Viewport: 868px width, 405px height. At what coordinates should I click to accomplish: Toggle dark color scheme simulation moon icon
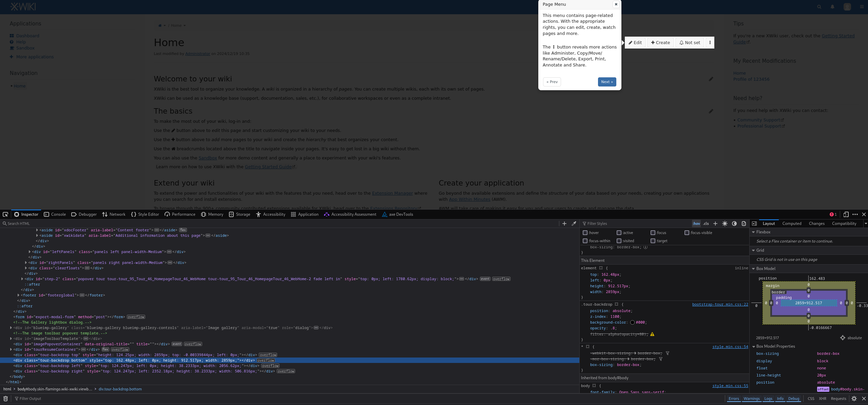click(734, 224)
